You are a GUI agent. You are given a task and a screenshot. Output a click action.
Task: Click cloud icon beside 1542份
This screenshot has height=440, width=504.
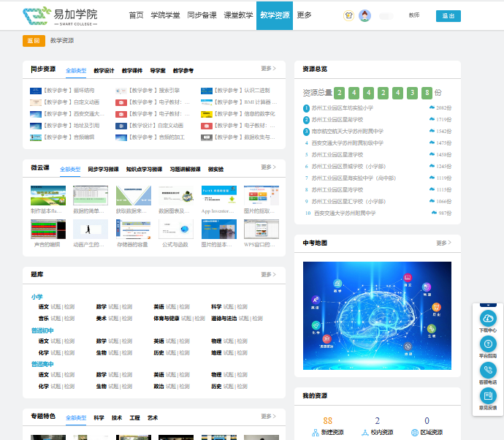432,131
